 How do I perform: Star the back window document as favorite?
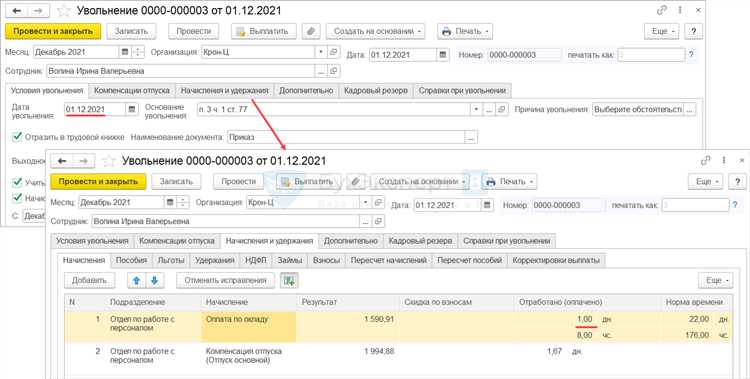coord(63,11)
